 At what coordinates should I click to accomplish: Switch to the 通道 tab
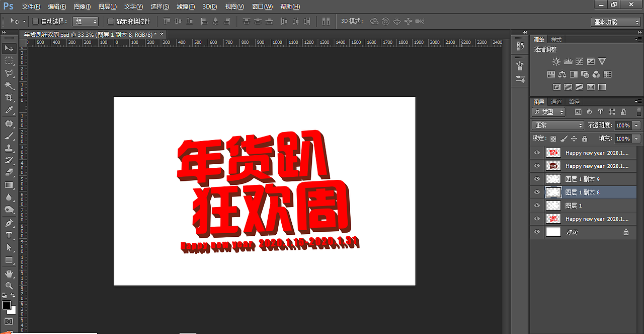tap(556, 101)
